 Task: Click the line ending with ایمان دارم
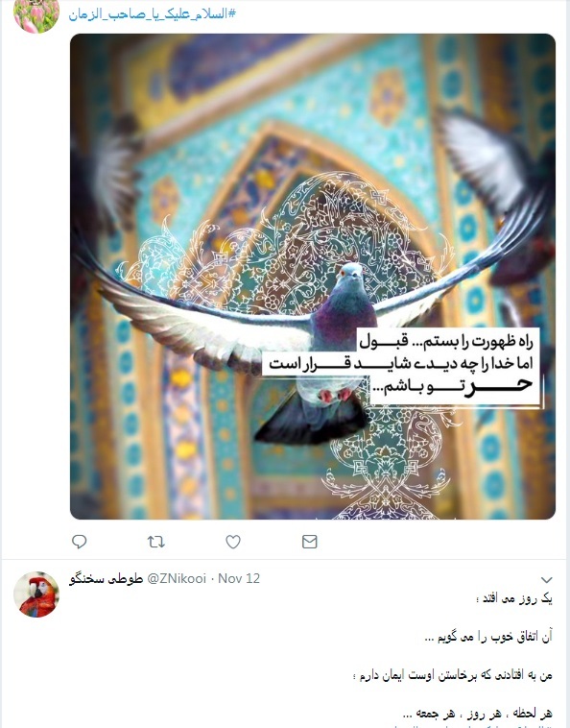453,675
